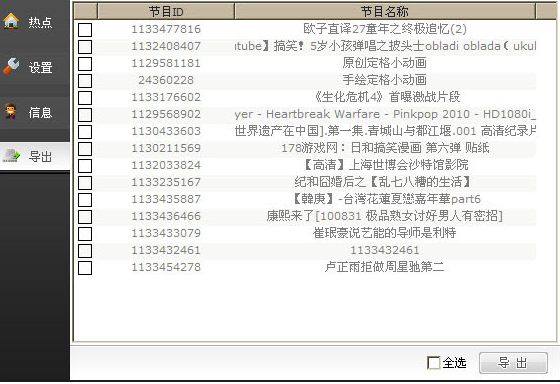Screen dimensions: 560x384
Task: Click the 节目名称 column header
Action: click(x=385, y=11)
